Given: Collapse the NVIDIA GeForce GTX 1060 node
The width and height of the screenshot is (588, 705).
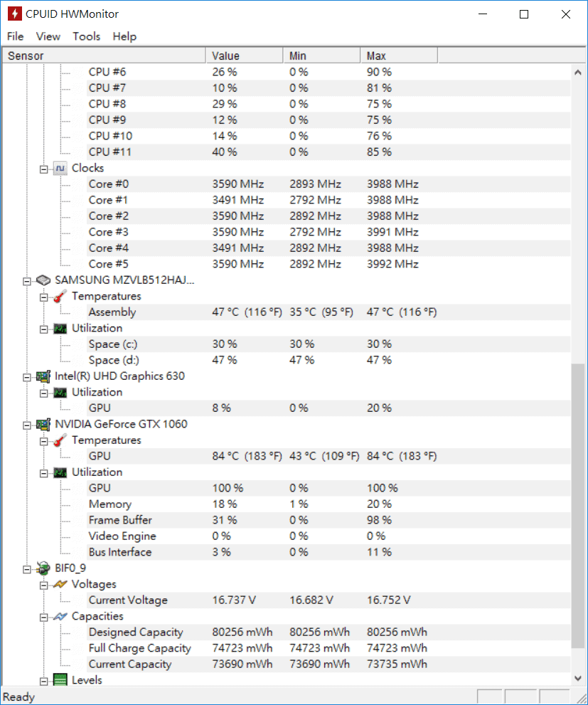Looking at the screenshot, I should (x=27, y=425).
